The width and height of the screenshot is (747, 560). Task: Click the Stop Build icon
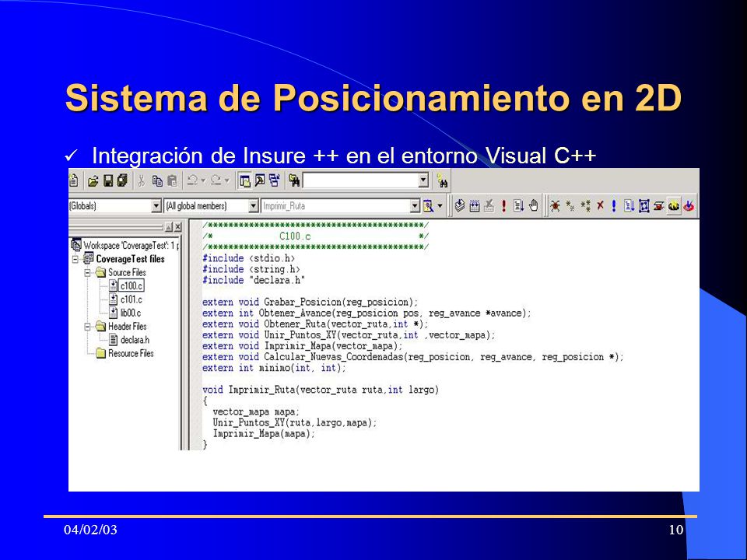(489, 205)
